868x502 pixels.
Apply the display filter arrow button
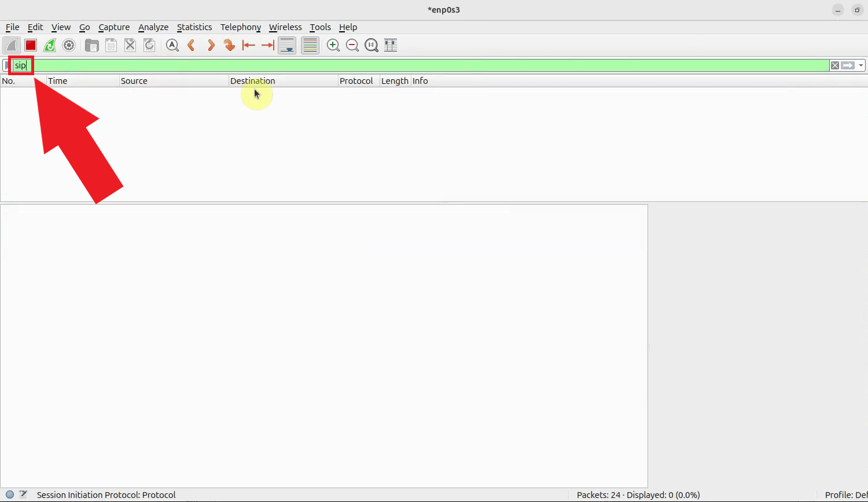click(x=848, y=65)
